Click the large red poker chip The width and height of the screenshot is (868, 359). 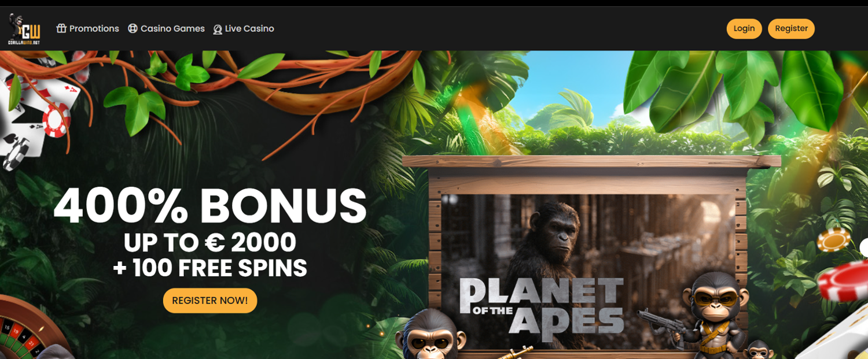pyautogui.click(x=844, y=281)
